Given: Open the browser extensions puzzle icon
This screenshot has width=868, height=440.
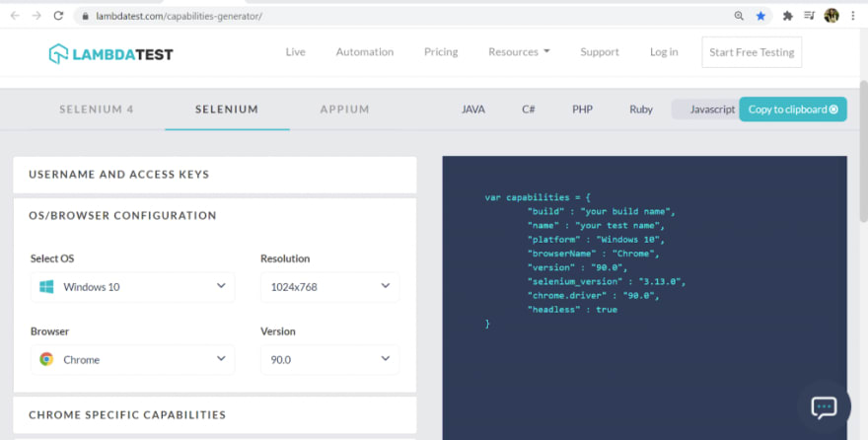Looking at the screenshot, I should tap(787, 16).
